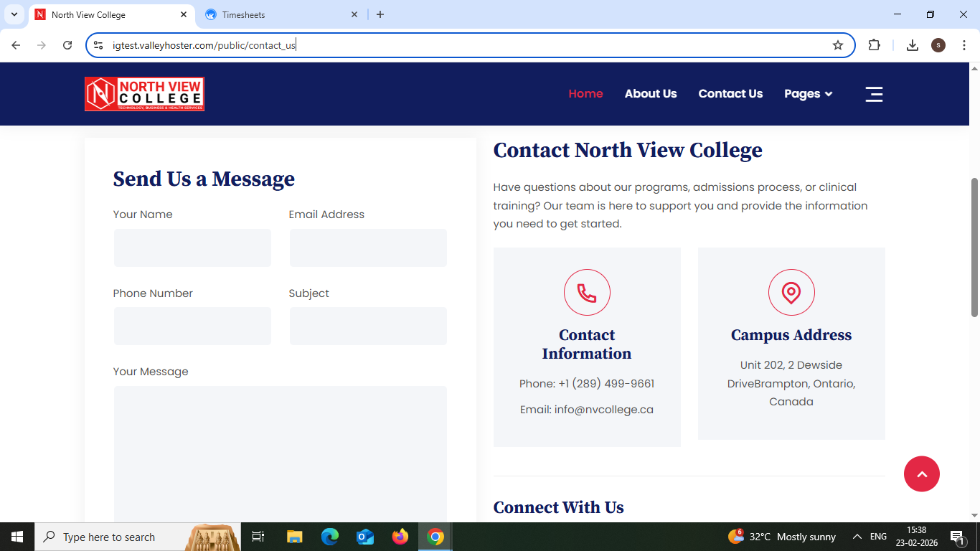Open the weather widget showing 32°C
The image size is (980, 551).
pyautogui.click(x=782, y=537)
